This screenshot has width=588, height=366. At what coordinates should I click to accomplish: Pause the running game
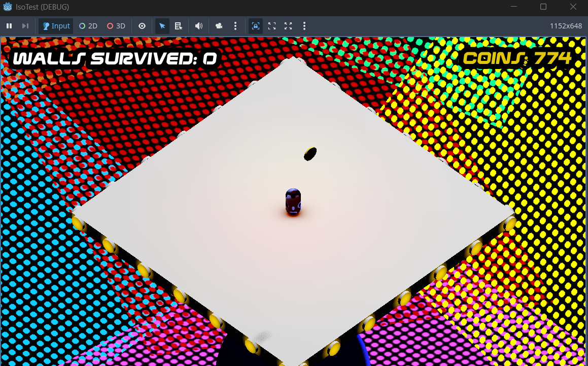click(9, 26)
